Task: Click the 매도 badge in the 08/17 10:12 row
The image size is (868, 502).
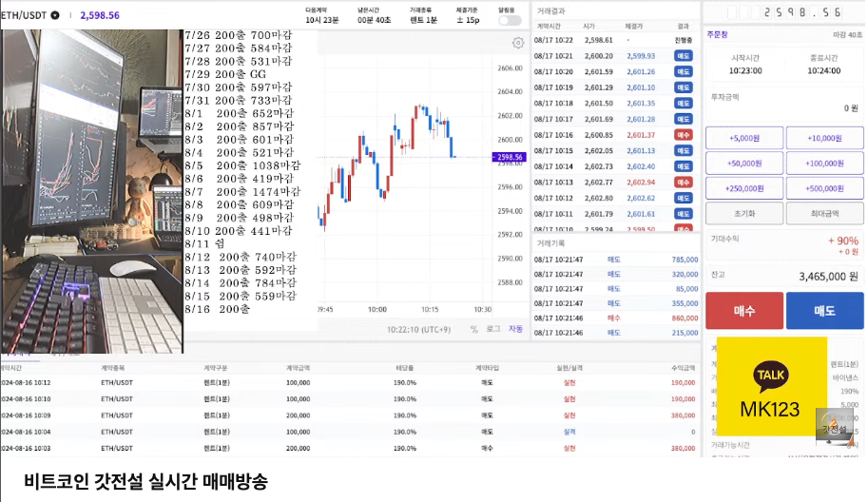Action: pos(684,198)
